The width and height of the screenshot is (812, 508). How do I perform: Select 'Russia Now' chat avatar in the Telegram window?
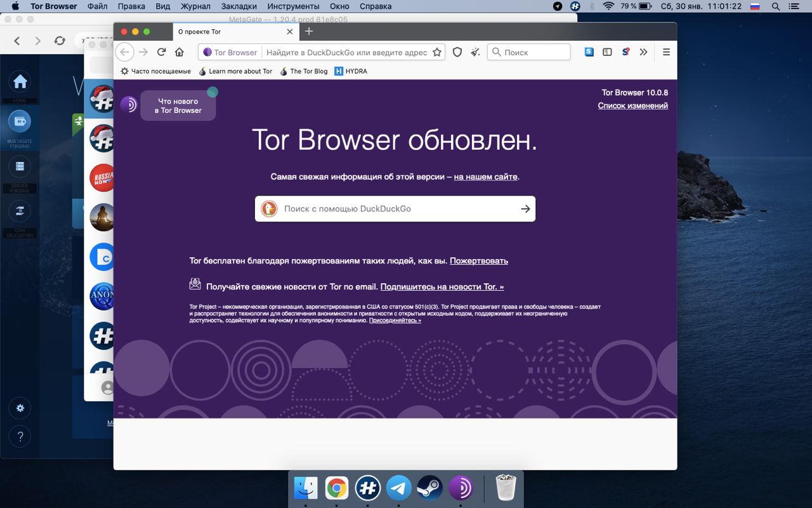click(102, 178)
